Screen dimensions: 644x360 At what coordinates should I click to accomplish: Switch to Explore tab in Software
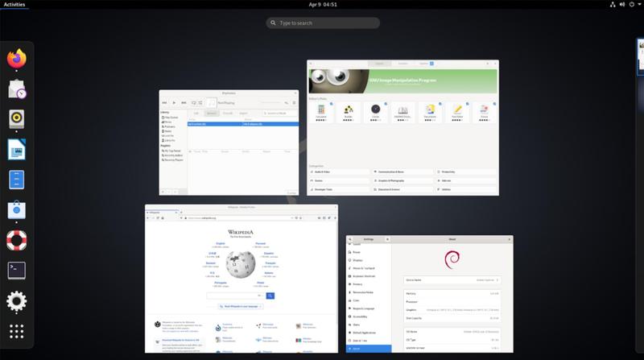point(379,64)
